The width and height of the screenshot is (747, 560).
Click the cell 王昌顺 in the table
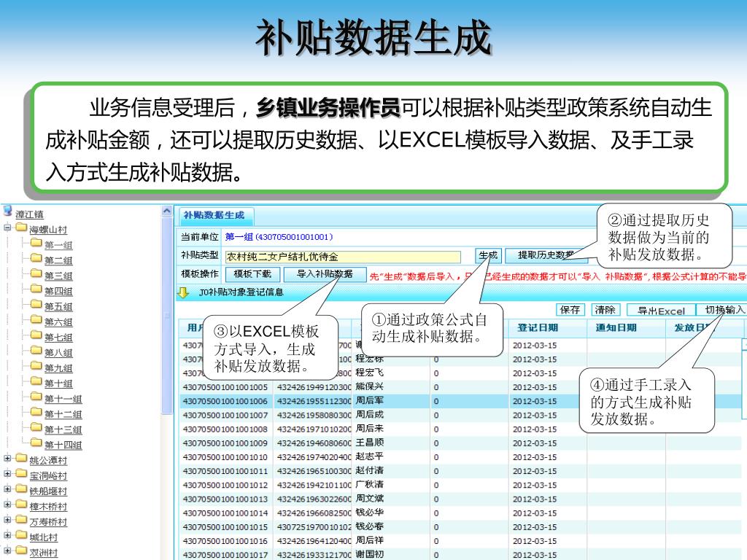click(369, 443)
